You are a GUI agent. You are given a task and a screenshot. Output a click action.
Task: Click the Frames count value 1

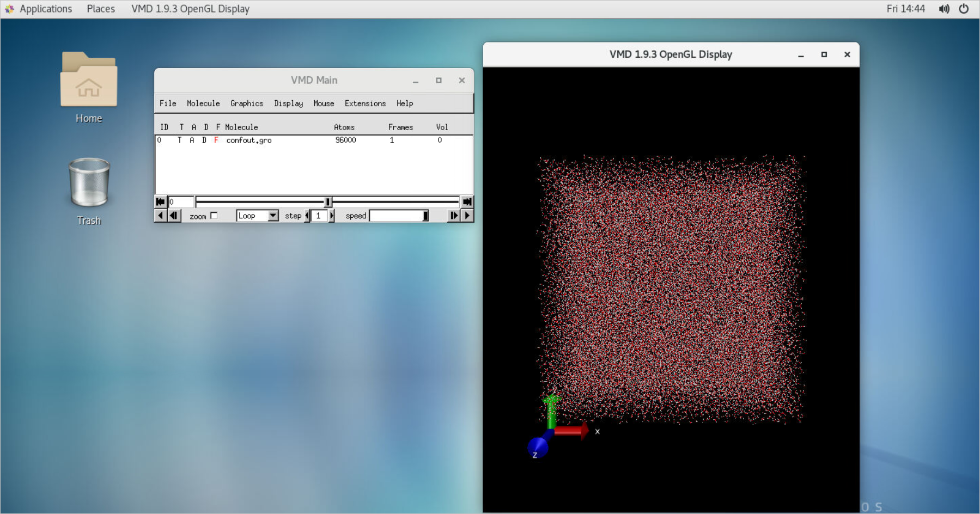[392, 140]
